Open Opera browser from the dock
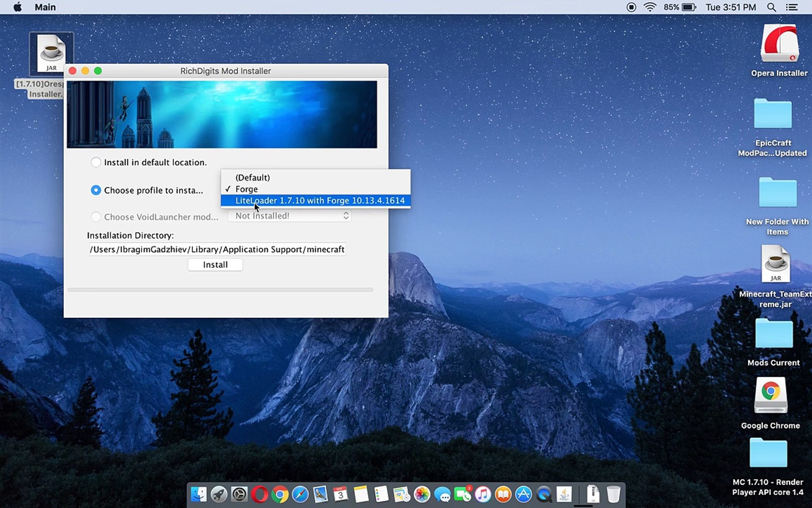Image resolution: width=812 pixels, height=508 pixels. 259,494
